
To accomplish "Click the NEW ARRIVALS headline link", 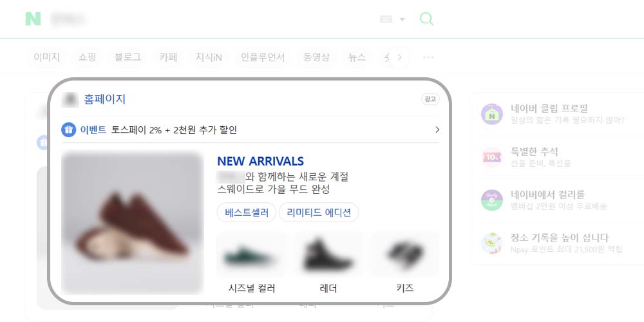I will coord(260,161).
